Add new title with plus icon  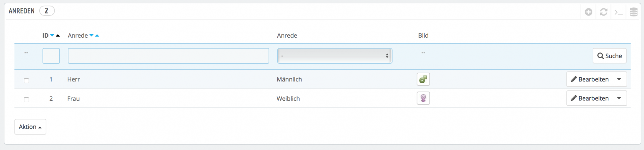click(589, 12)
